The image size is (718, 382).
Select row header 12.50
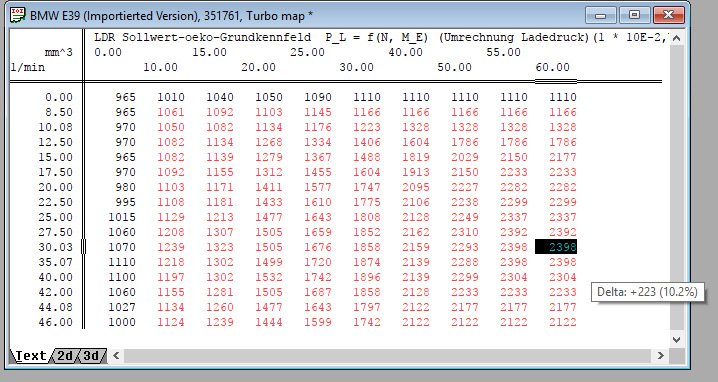click(x=55, y=142)
